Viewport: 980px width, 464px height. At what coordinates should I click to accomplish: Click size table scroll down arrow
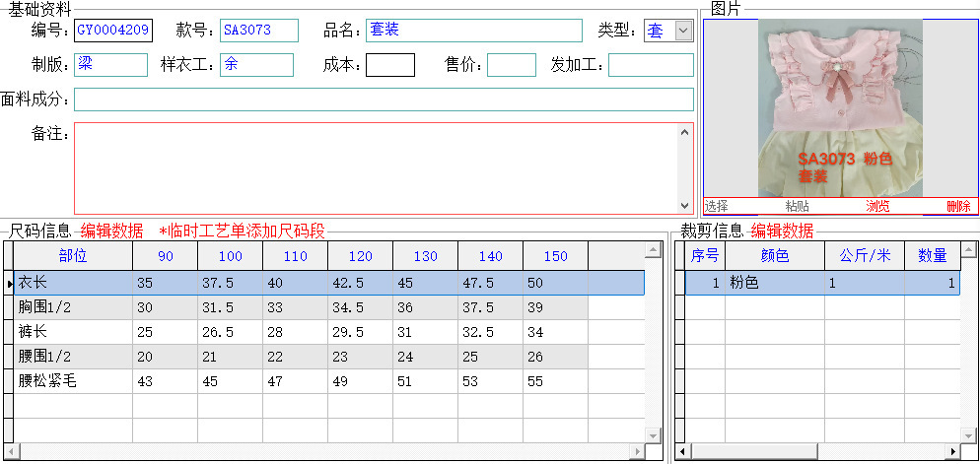click(x=653, y=435)
